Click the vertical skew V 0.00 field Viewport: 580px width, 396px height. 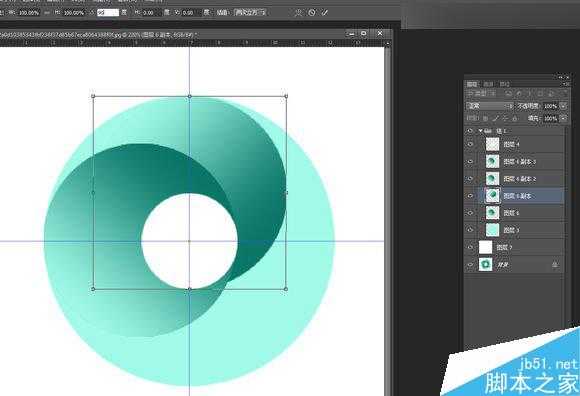pyautogui.click(x=190, y=13)
